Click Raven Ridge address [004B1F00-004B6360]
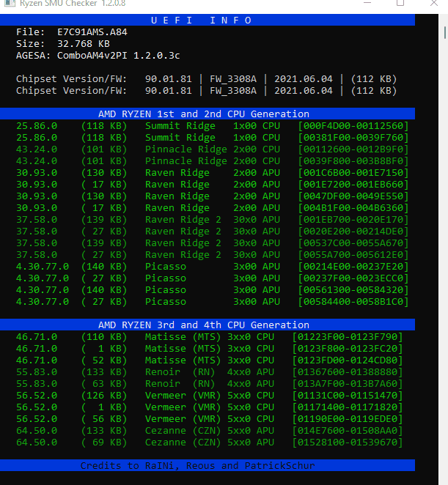The image size is (448, 485). click(353, 208)
